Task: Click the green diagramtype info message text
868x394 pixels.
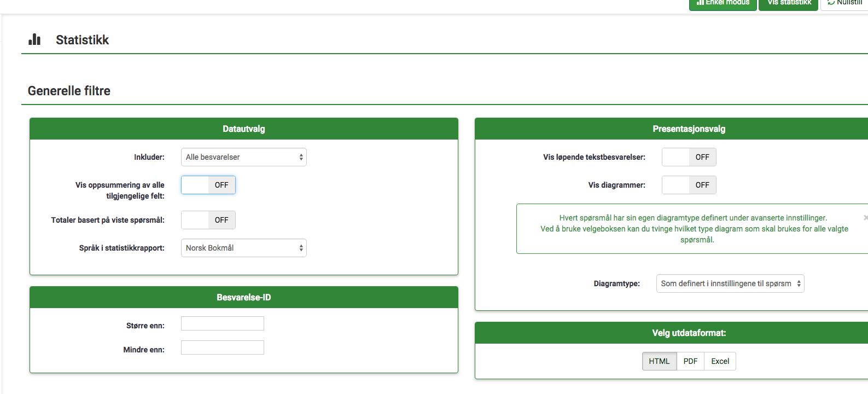Action: (x=694, y=229)
